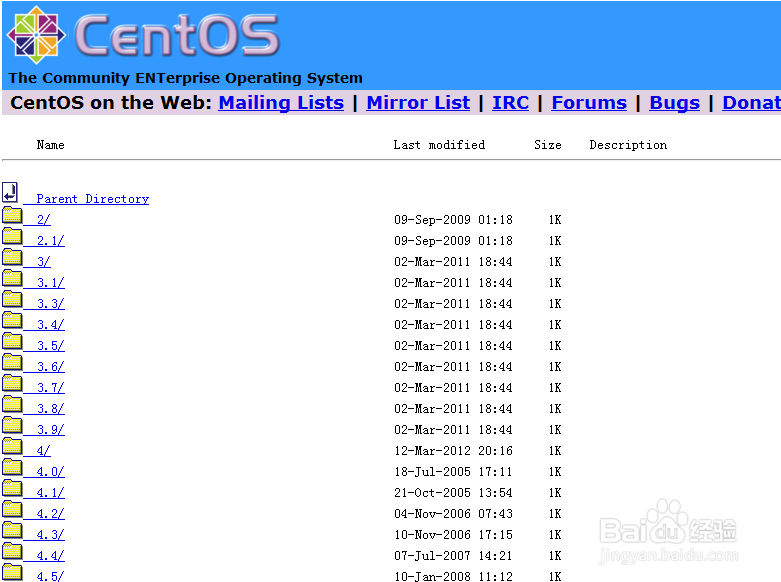Image resolution: width=781 pixels, height=582 pixels.
Task: Open the 2.1/ directory link
Action: pos(50,241)
